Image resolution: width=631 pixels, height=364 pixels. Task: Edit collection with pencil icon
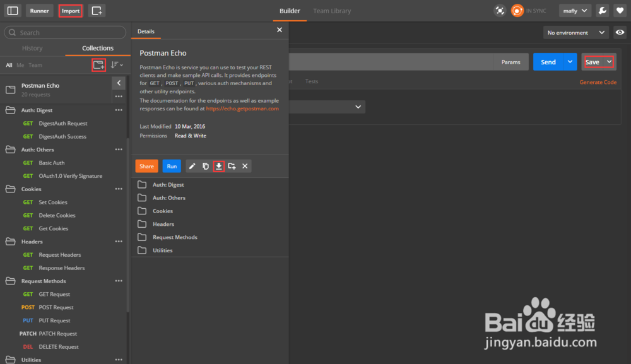click(192, 166)
